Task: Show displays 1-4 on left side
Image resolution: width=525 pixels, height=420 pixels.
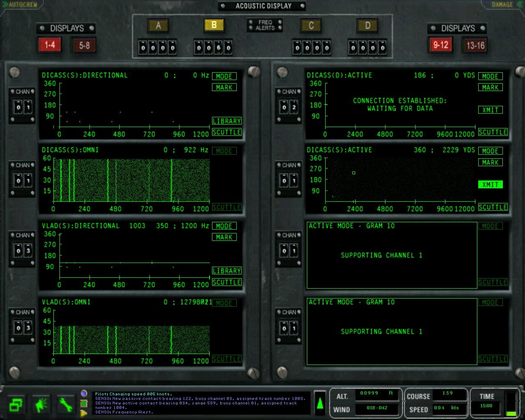Action: coord(50,45)
